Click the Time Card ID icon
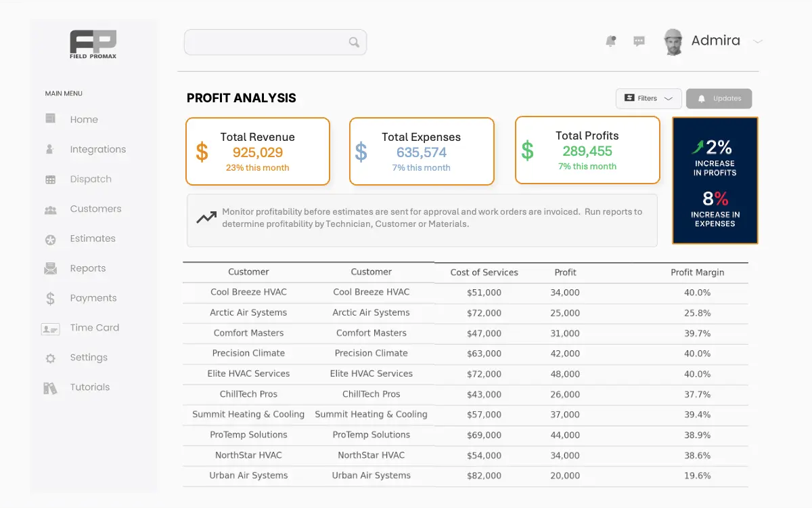812x508 pixels. (x=51, y=329)
